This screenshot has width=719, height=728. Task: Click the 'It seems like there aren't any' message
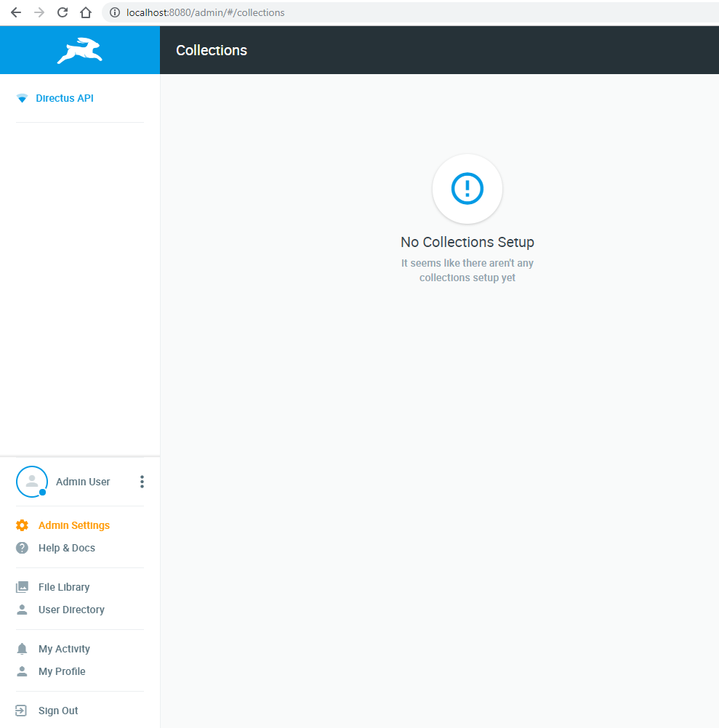tap(467, 263)
